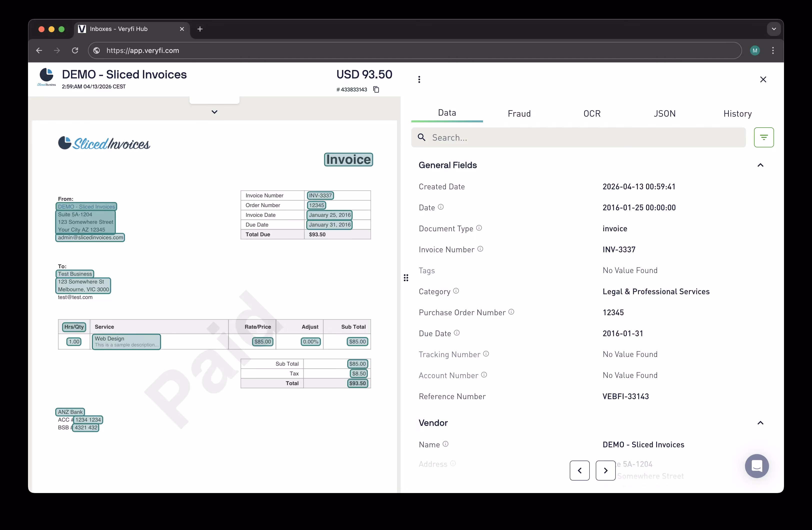Select highlighted ANZ Bank label

pyautogui.click(x=70, y=412)
